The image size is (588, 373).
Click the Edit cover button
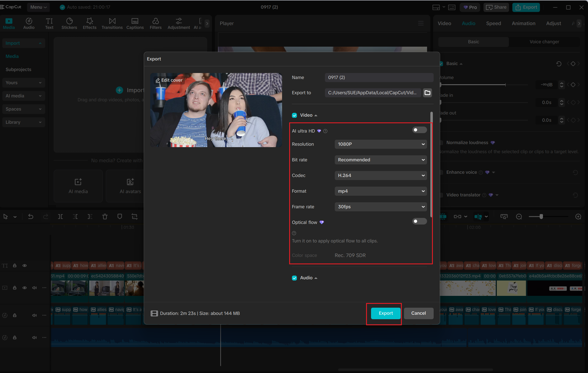pyautogui.click(x=169, y=80)
